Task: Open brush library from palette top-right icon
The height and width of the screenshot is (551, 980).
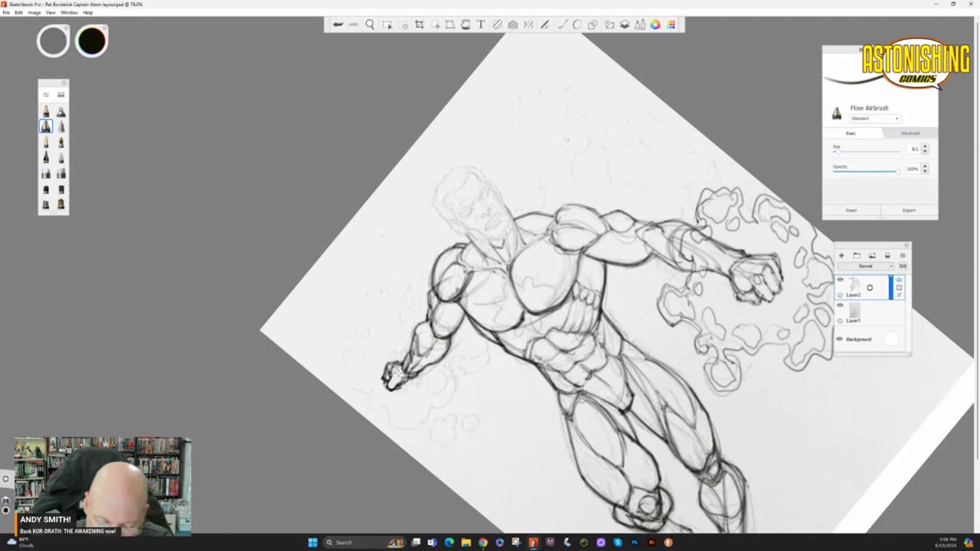Action: [x=60, y=95]
